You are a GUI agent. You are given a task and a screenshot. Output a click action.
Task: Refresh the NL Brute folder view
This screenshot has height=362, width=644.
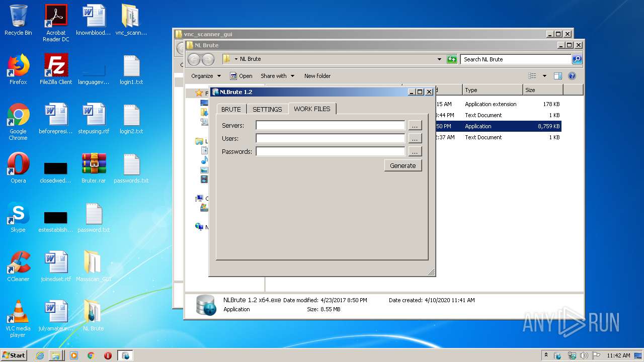coord(452,59)
